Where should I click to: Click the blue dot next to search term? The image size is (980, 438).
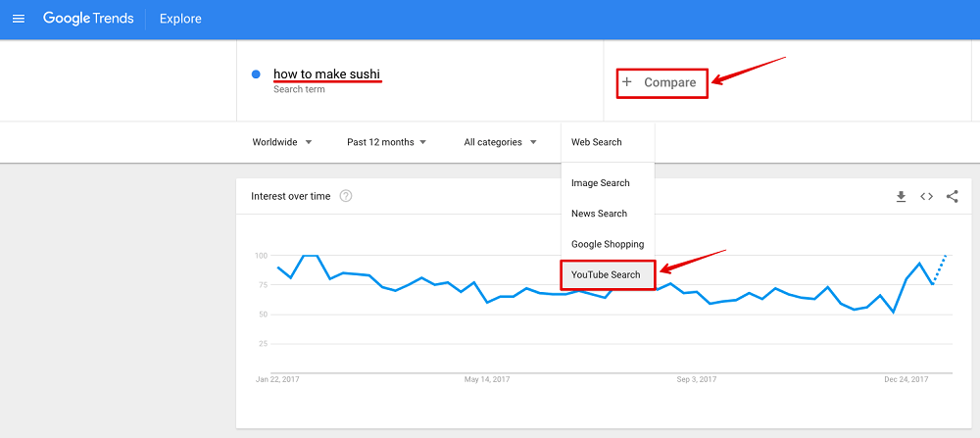(x=256, y=74)
